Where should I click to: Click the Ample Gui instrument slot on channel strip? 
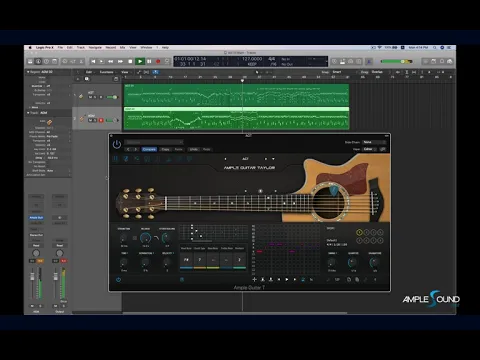[x=36, y=218]
